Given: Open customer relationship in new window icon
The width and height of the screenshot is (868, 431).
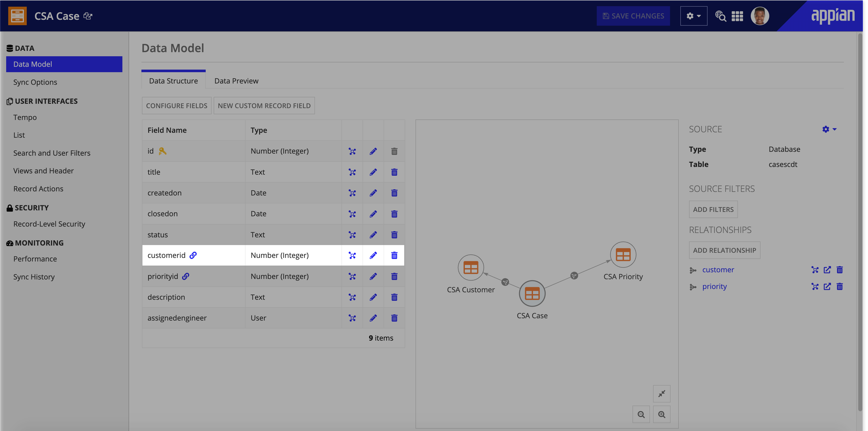Looking at the screenshot, I should coord(827,270).
